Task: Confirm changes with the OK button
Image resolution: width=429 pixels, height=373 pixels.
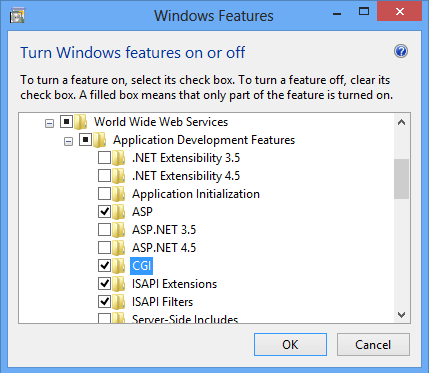Action: tap(290, 344)
